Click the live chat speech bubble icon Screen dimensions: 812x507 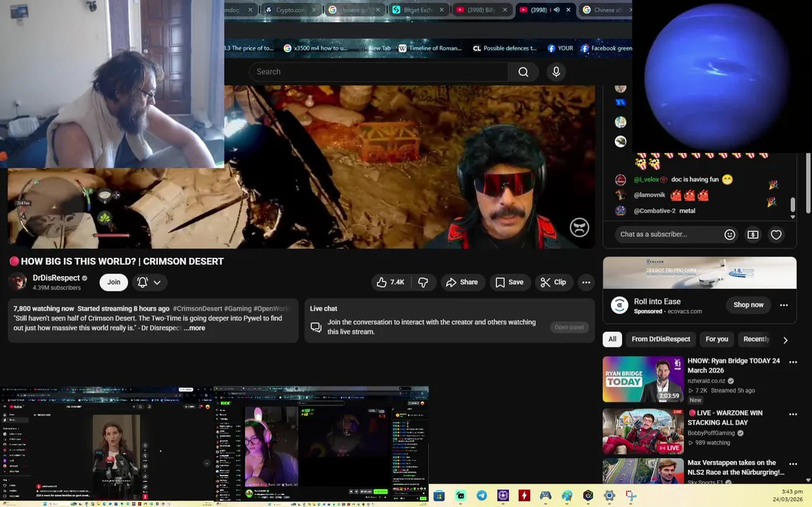pyautogui.click(x=315, y=327)
